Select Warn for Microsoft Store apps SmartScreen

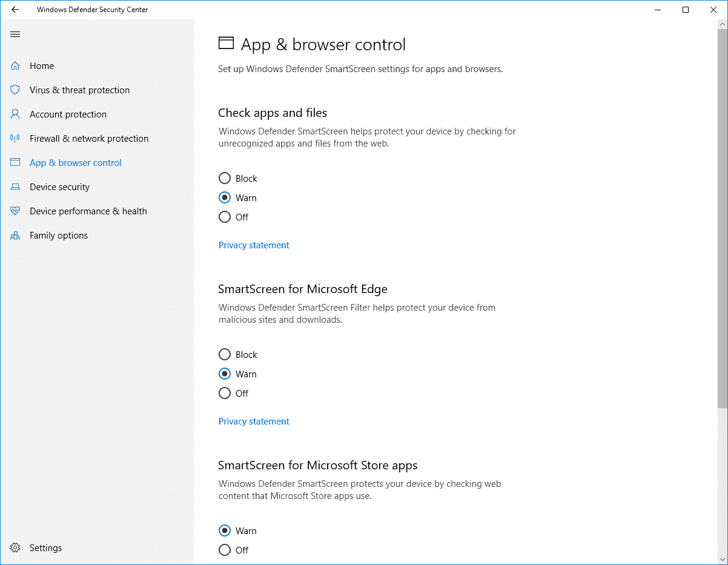225,530
